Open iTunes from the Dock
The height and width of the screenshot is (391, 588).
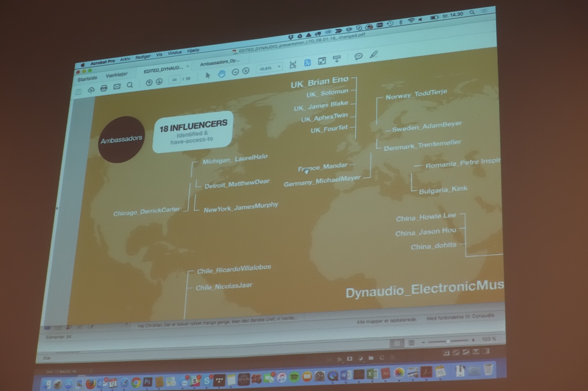pyautogui.click(x=281, y=378)
